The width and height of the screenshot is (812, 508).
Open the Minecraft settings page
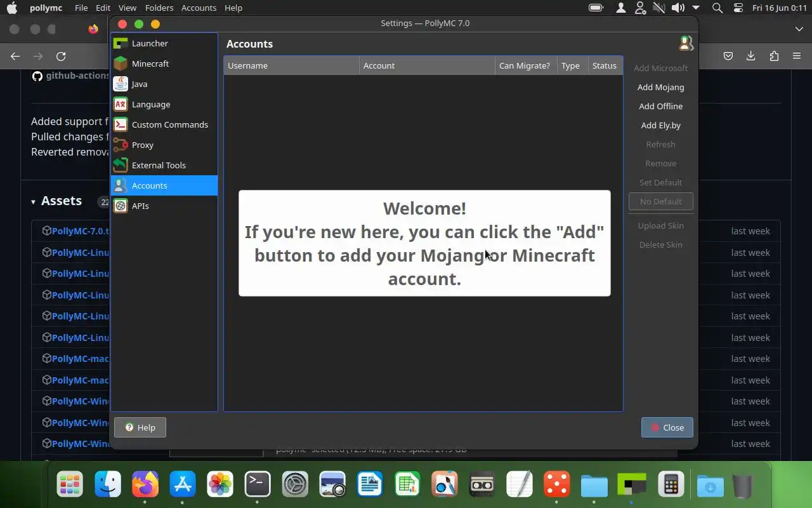pos(164,63)
